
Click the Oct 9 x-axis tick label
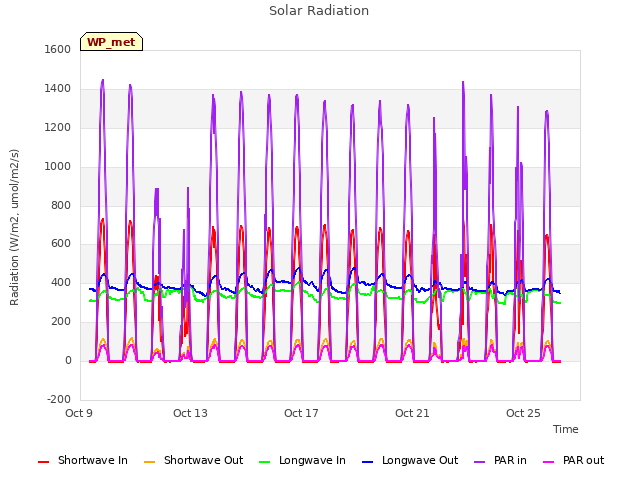point(79,413)
